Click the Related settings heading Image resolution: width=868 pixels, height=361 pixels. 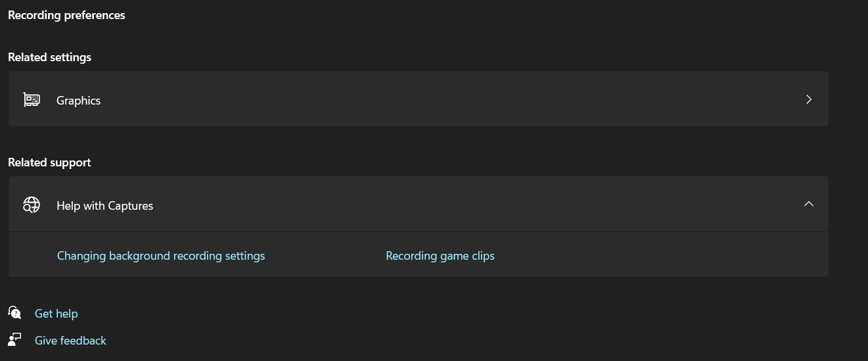(49, 57)
